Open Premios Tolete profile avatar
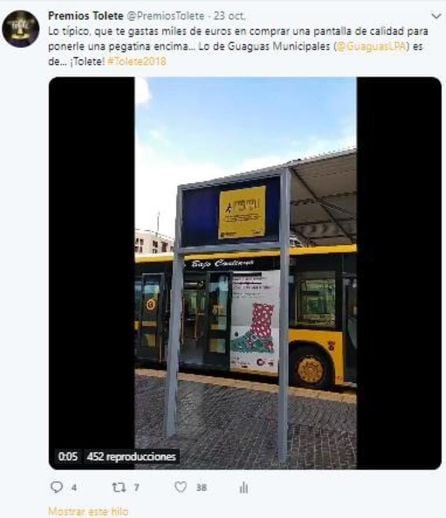Image resolution: width=446 pixels, height=518 pixels. click(x=21, y=29)
